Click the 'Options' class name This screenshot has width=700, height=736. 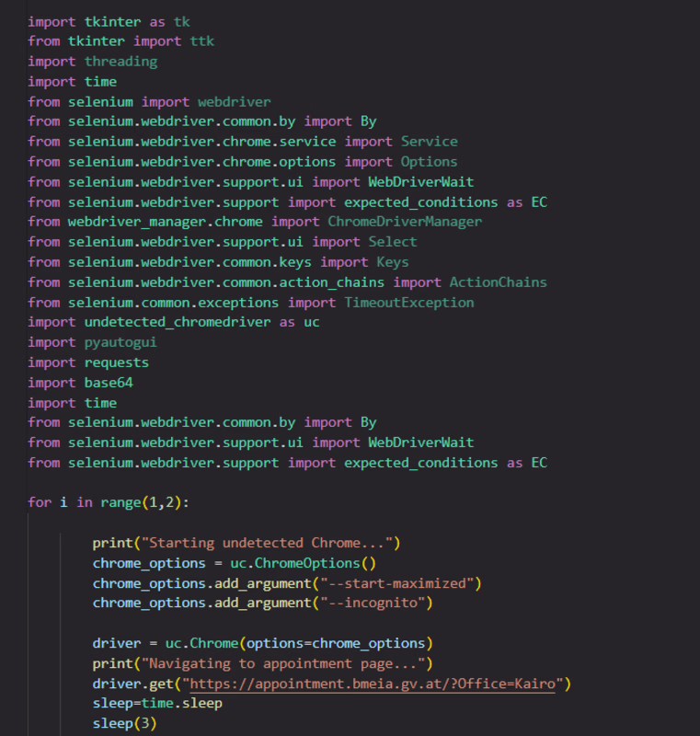[x=429, y=162]
